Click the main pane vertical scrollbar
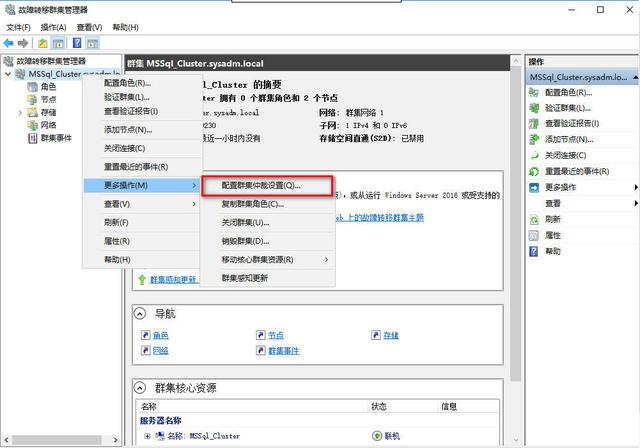640x448 pixels. pos(516,250)
